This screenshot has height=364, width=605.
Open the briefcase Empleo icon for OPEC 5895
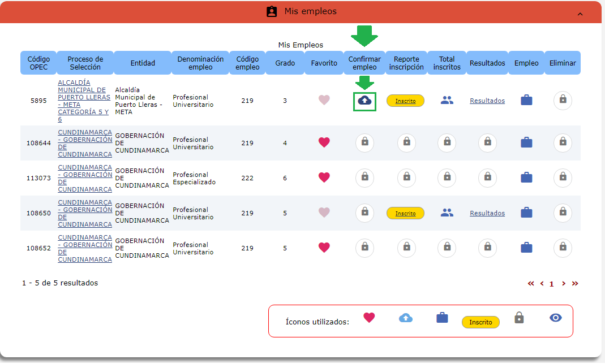coord(526,101)
